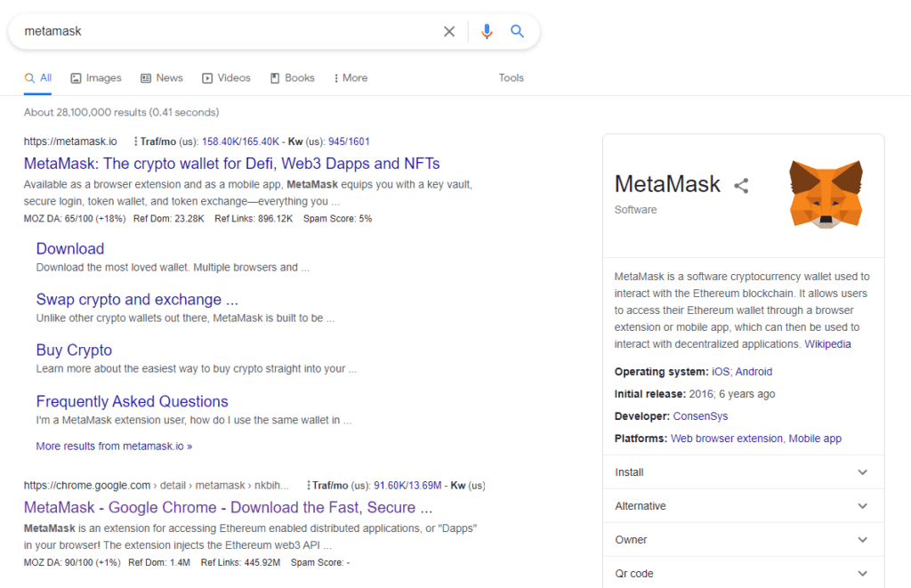Open MetaMask crypto wallet result title
The width and height of the screenshot is (911, 588).
click(x=232, y=164)
